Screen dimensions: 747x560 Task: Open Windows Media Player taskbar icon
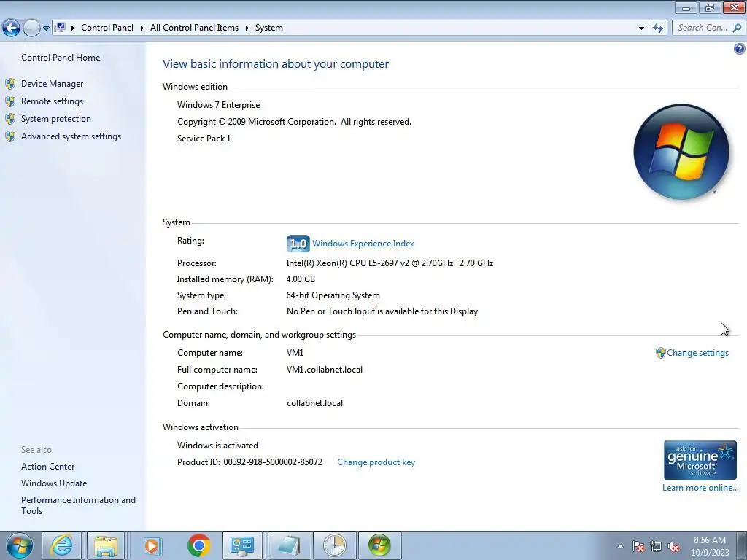click(152, 545)
